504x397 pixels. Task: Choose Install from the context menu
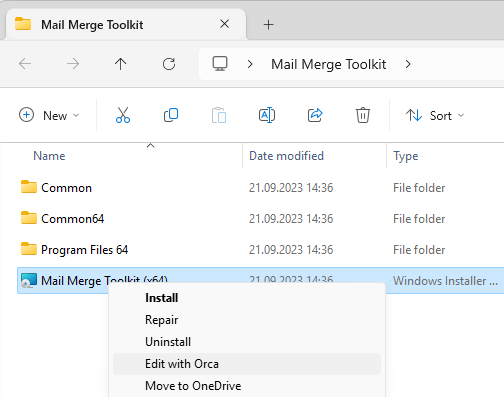pos(247,298)
